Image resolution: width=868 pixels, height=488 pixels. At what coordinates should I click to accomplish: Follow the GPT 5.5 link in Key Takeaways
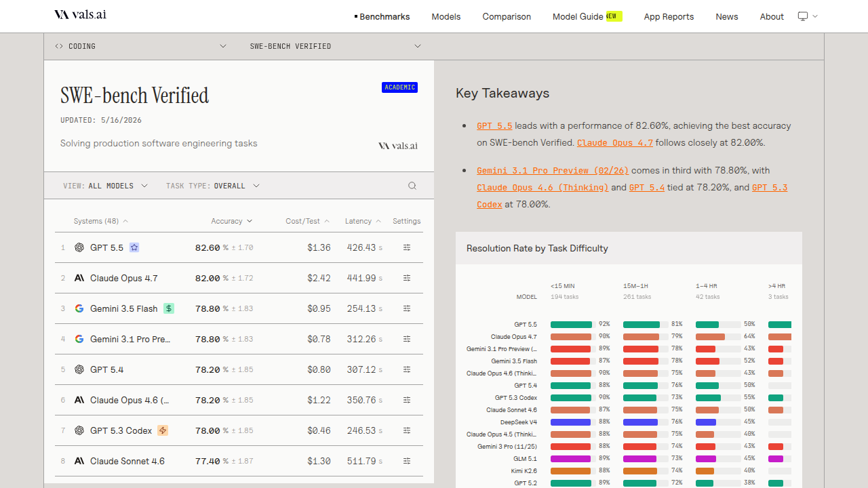(x=494, y=126)
